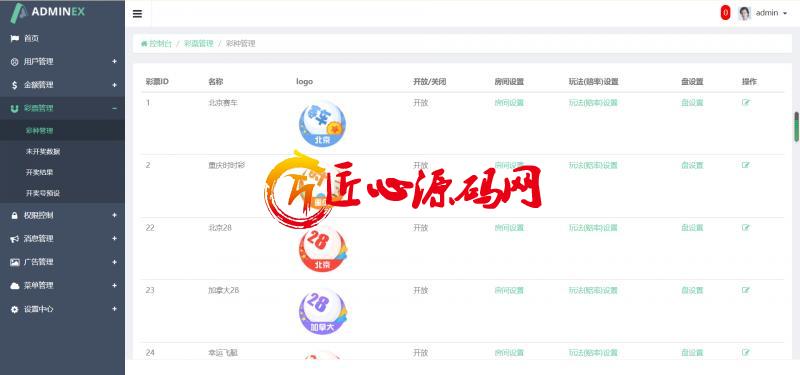This screenshot has width=800, height=375.
Task: Open the red notification badge
Action: (725, 13)
